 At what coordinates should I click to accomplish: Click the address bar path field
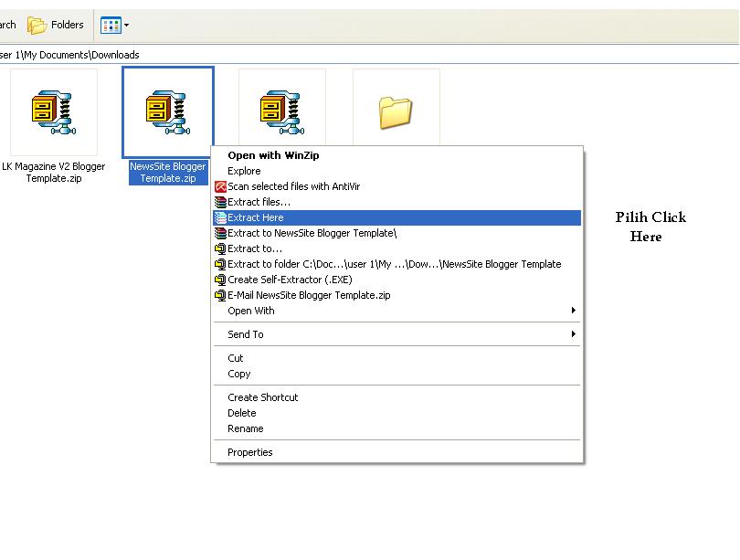tap(369, 55)
